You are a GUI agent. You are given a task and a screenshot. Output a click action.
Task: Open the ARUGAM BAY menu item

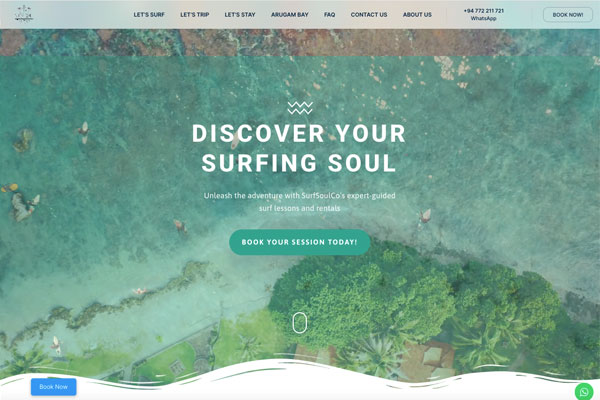[x=290, y=15]
